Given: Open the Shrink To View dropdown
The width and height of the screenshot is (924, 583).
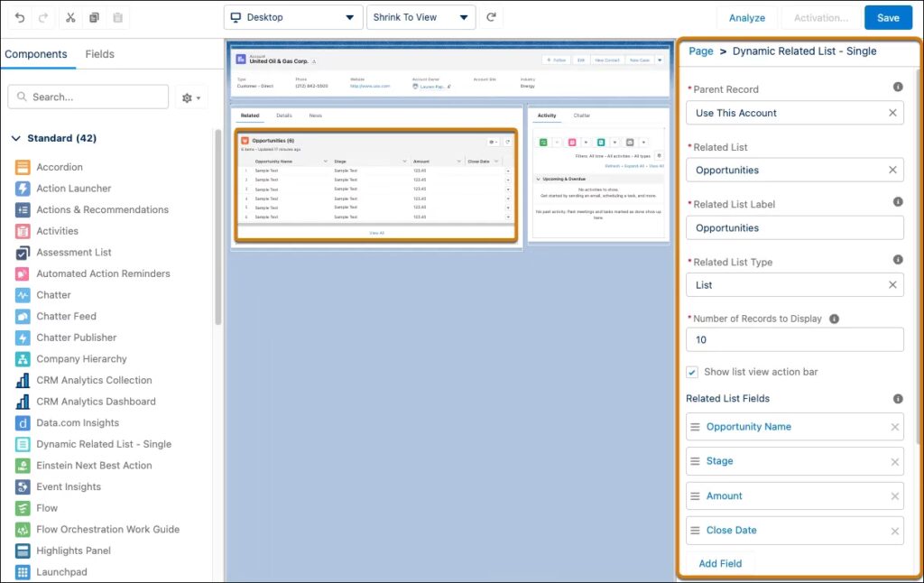Looking at the screenshot, I should coord(421,17).
